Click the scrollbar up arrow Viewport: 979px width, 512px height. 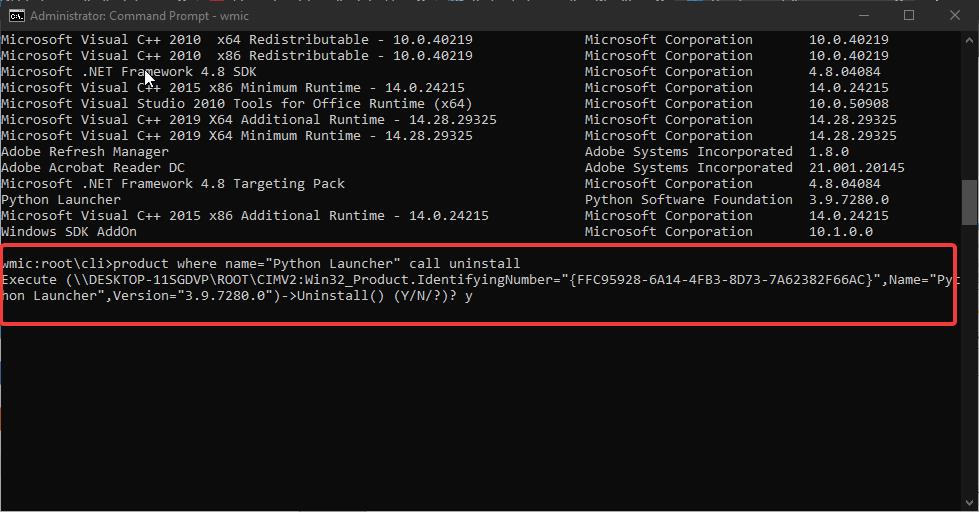click(x=970, y=39)
